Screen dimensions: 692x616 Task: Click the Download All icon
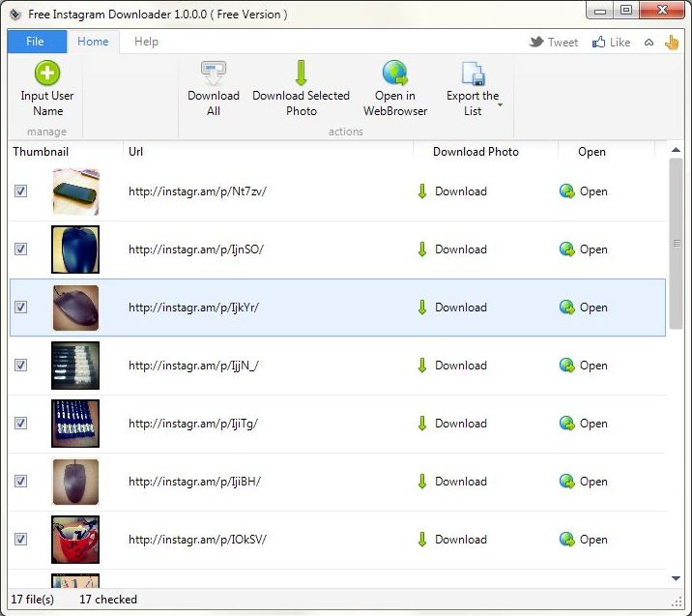click(214, 73)
